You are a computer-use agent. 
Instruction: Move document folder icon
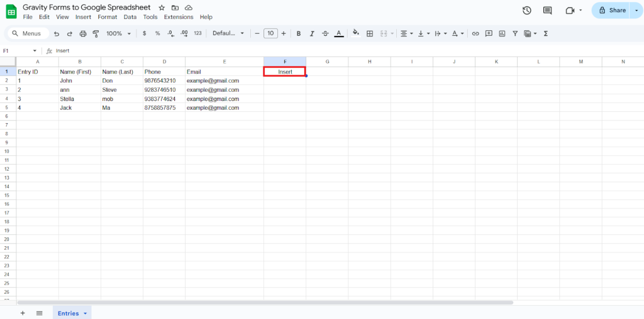[175, 8]
